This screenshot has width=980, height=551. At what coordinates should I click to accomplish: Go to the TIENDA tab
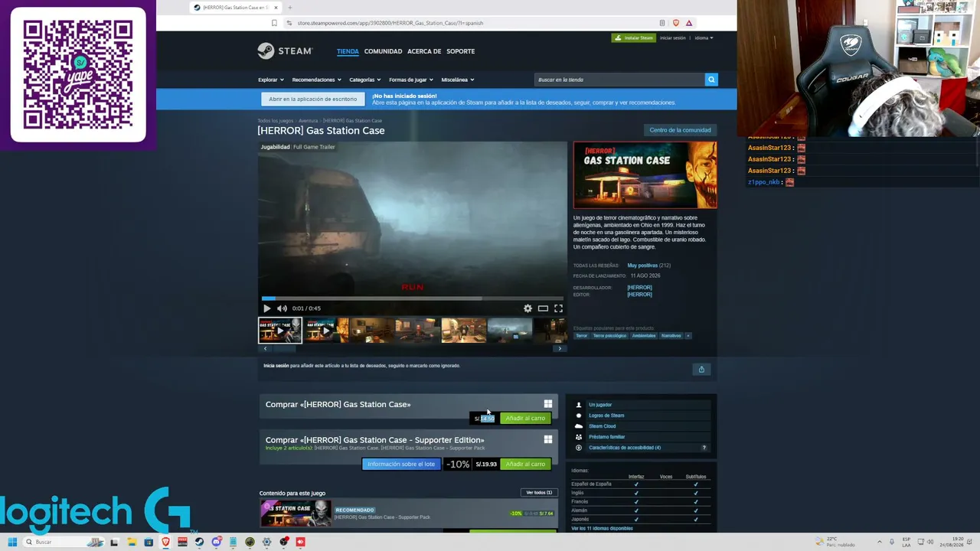click(348, 51)
